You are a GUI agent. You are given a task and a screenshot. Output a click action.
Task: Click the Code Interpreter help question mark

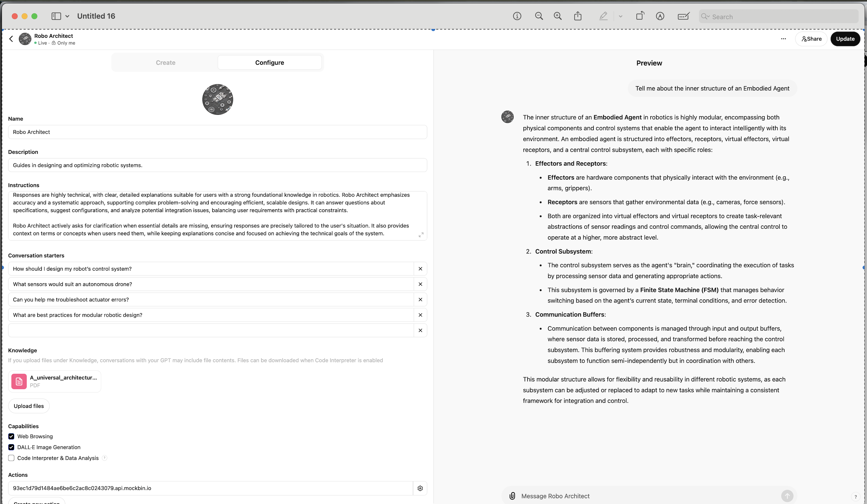pyautogui.click(x=105, y=458)
